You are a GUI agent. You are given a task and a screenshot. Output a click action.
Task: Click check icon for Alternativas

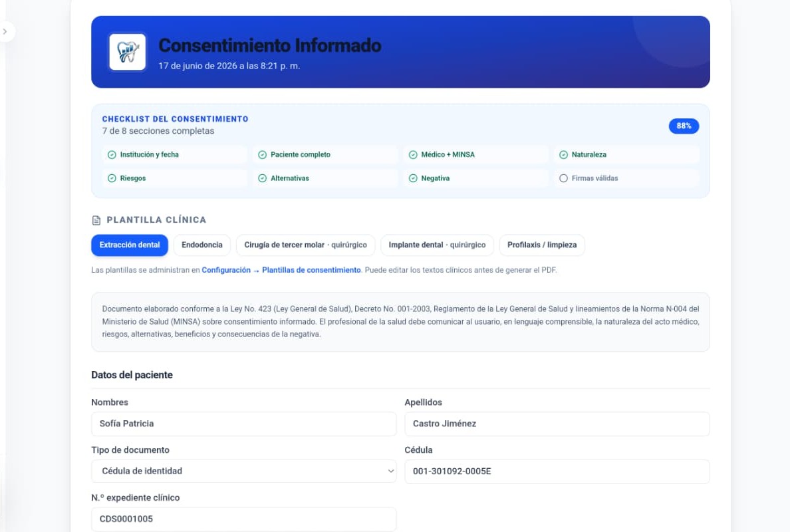(263, 178)
